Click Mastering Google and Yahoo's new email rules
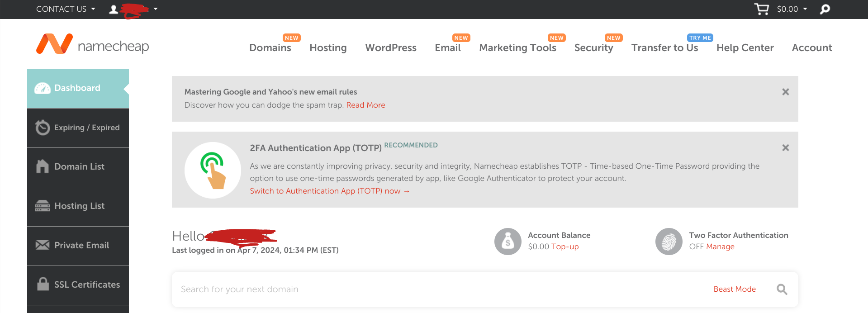868x313 pixels. click(x=270, y=92)
